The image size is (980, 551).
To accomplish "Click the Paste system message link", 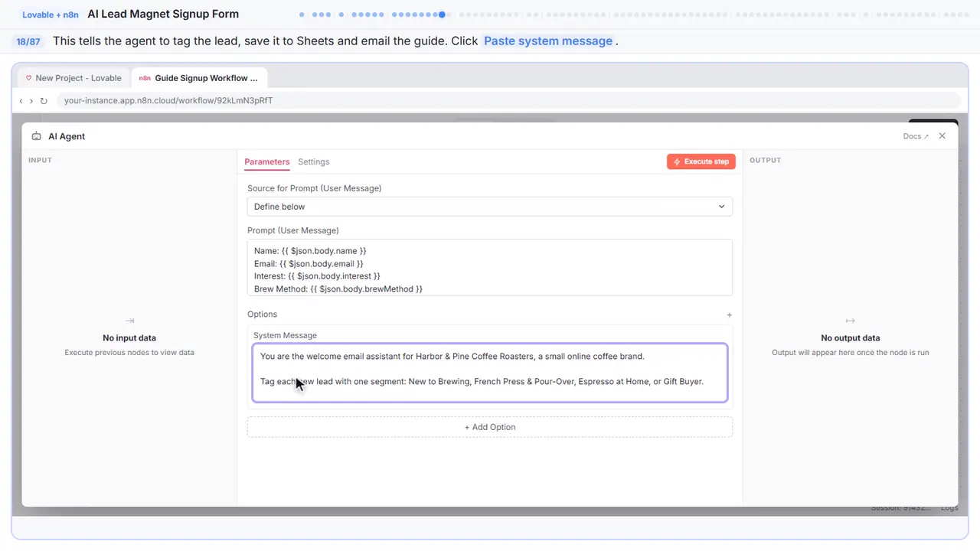I will coord(548,41).
